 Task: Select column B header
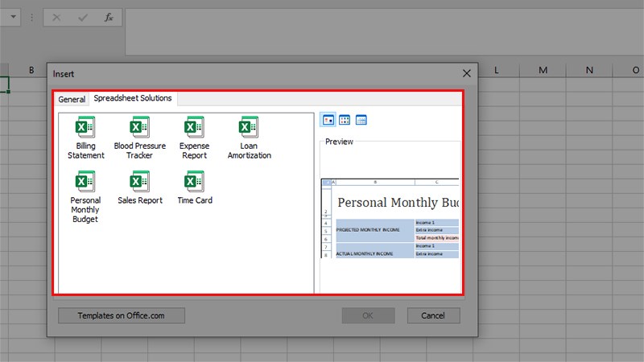point(31,70)
